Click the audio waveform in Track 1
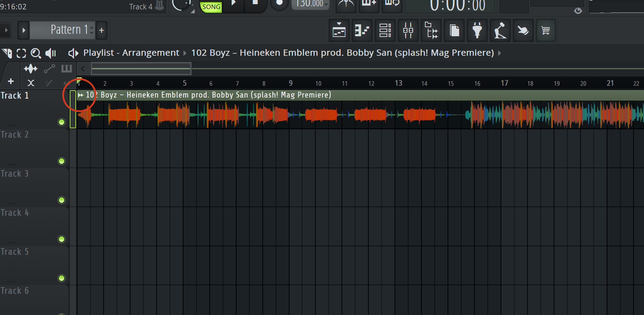Viewport: 644px width, 315px height. (x=360, y=115)
